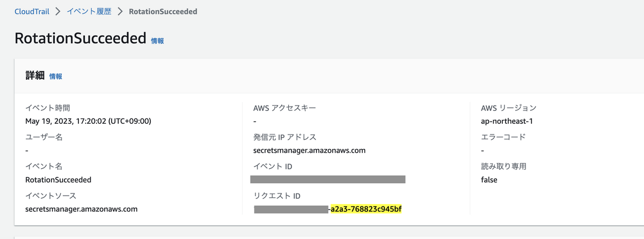Click the ユーザー名 field label
The height and width of the screenshot is (239, 644).
(x=44, y=137)
